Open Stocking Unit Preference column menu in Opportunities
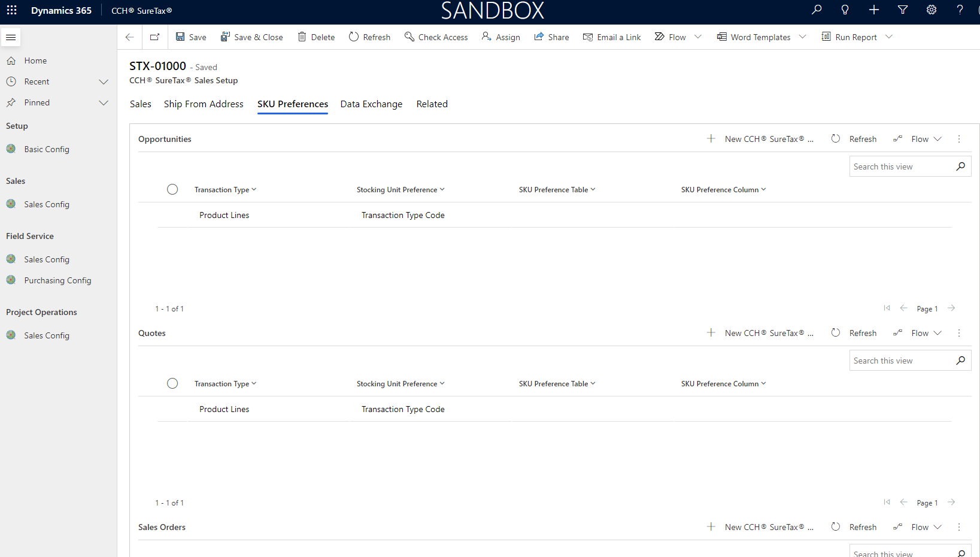 (x=401, y=190)
